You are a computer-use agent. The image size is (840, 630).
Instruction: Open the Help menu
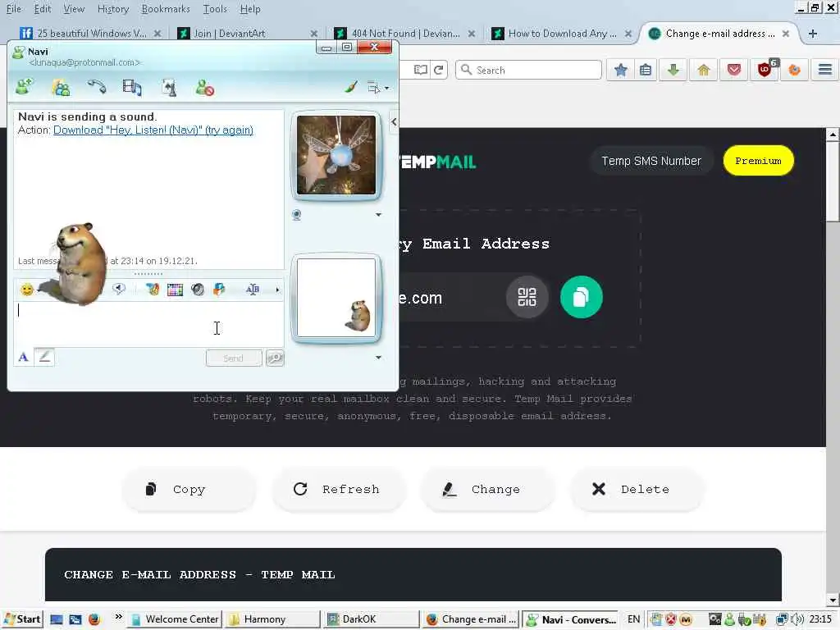coord(250,9)
